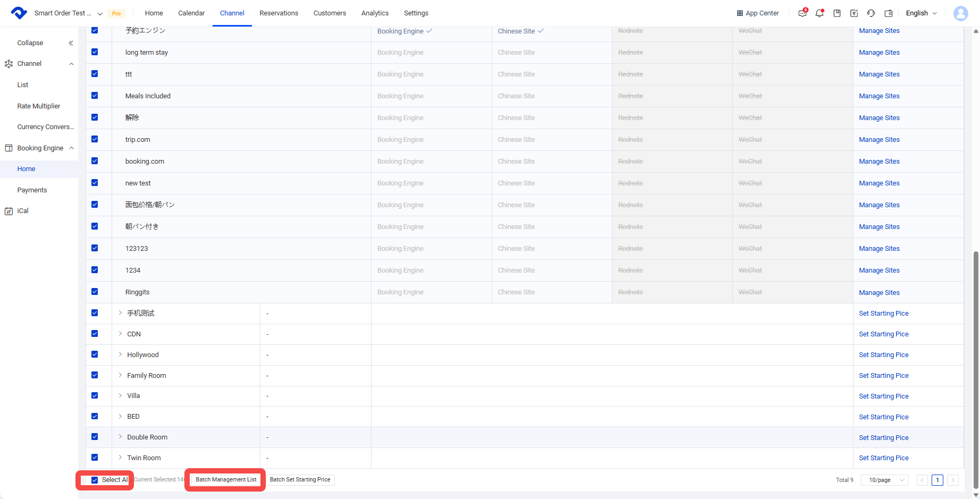This screenshot has height=499, width=980.
Task: Open Payments in the sidebar
Action: 32,190
